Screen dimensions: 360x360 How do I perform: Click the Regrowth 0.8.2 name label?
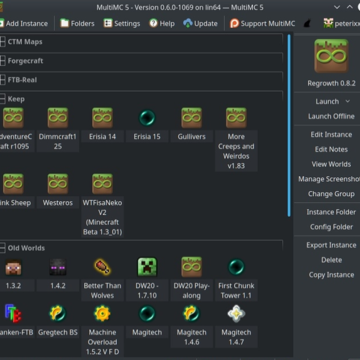point(331,83)
